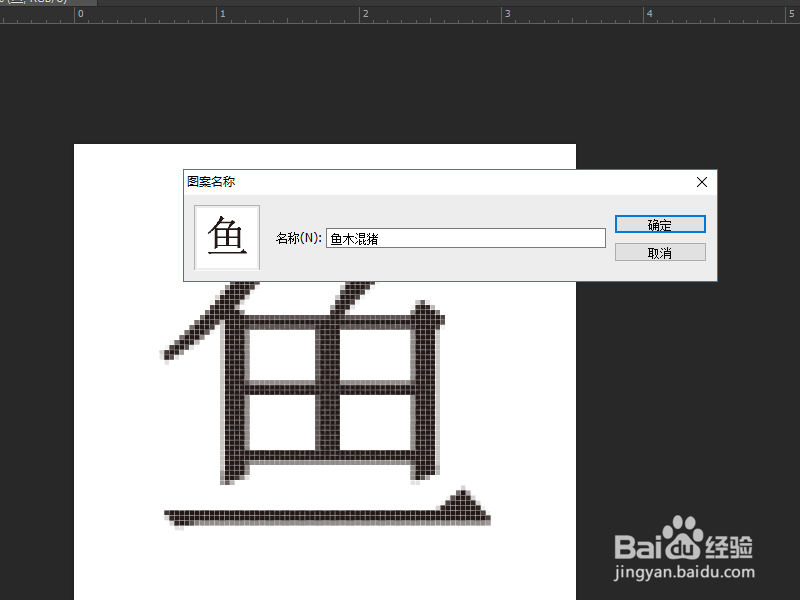This screenshot has height=600, width=800.
Task: Click the 鱼 pattern preview thumbnail
Action: 227,237
